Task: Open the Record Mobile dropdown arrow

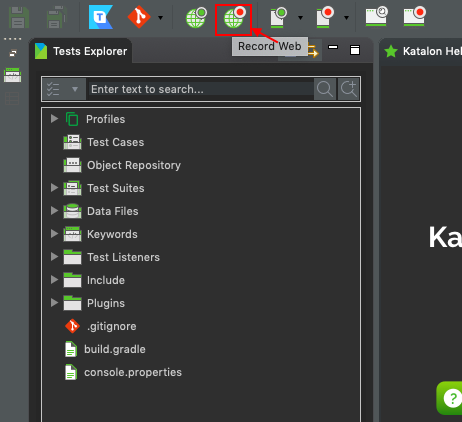Action: pos(347,18)
